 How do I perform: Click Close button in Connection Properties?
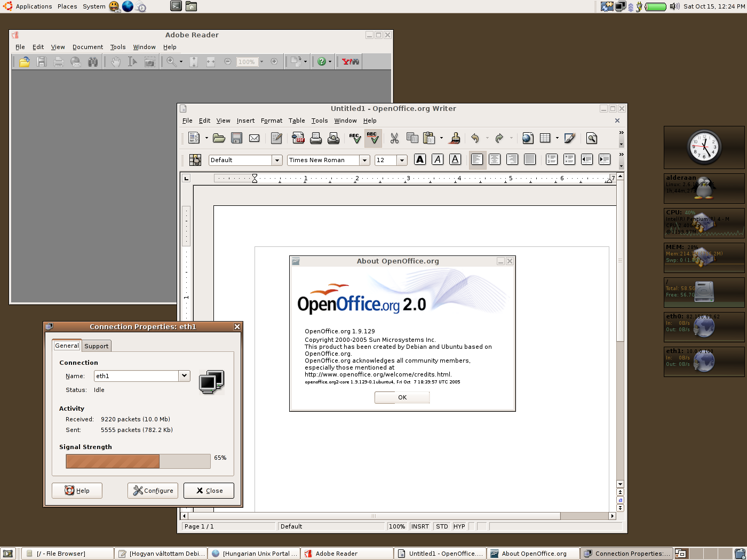coord(209,491)
